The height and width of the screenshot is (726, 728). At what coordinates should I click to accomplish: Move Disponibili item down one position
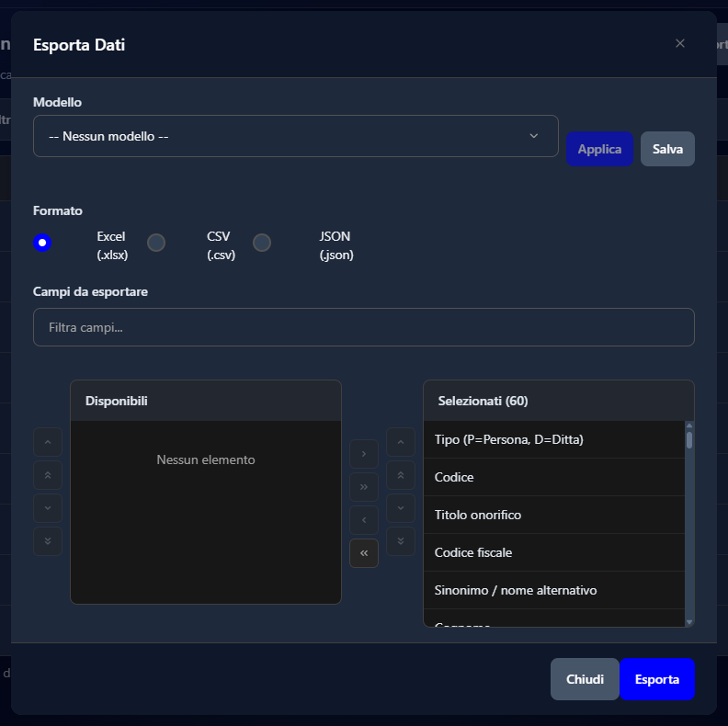click(48, 508)
